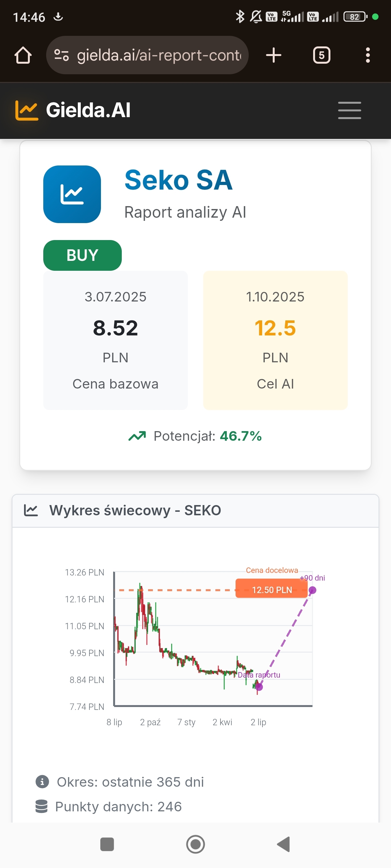The width and height of the screenshot is (391, 868).
Task: Open the tab switcher showing 5 tabs
Action: pyautogui.click(x=321, y=55)
